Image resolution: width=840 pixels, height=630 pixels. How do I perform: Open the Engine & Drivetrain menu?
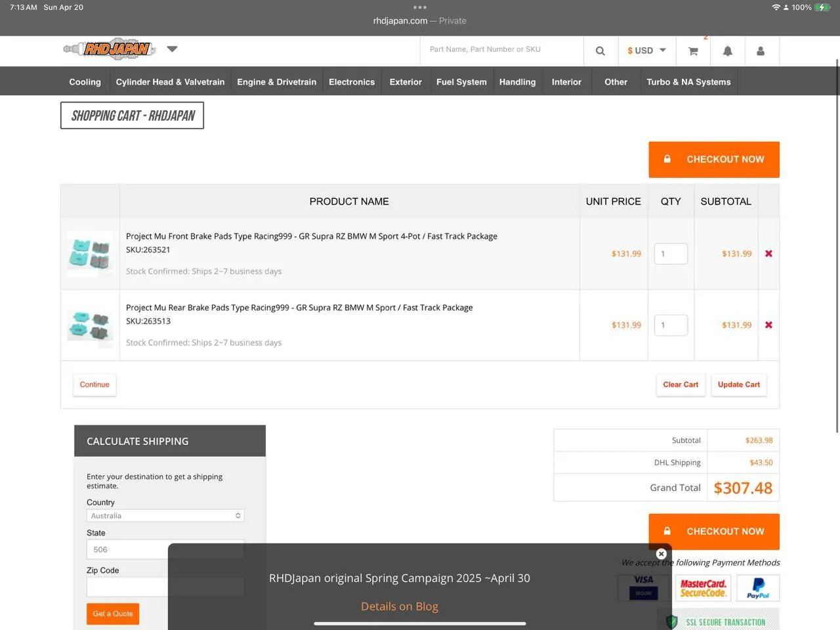point(276,82)
